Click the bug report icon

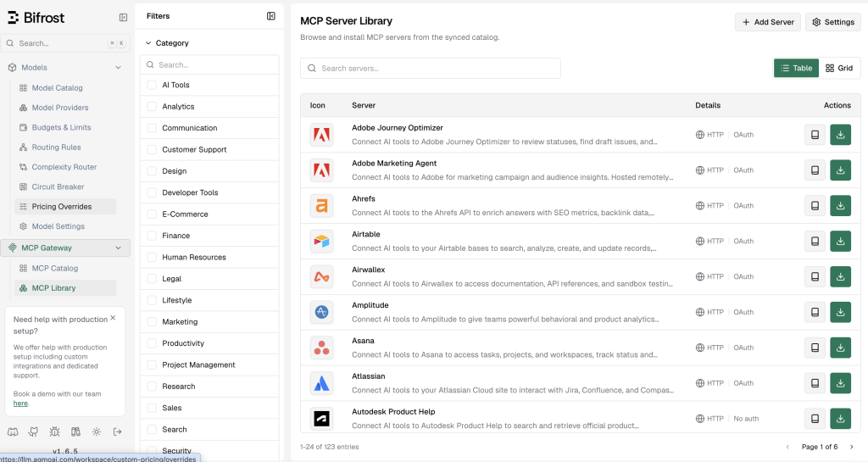[54, 431]
